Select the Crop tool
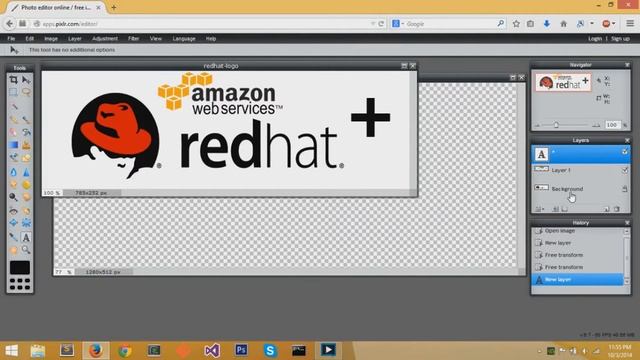Viewport: 640px width, 360px height. point(13,80)
